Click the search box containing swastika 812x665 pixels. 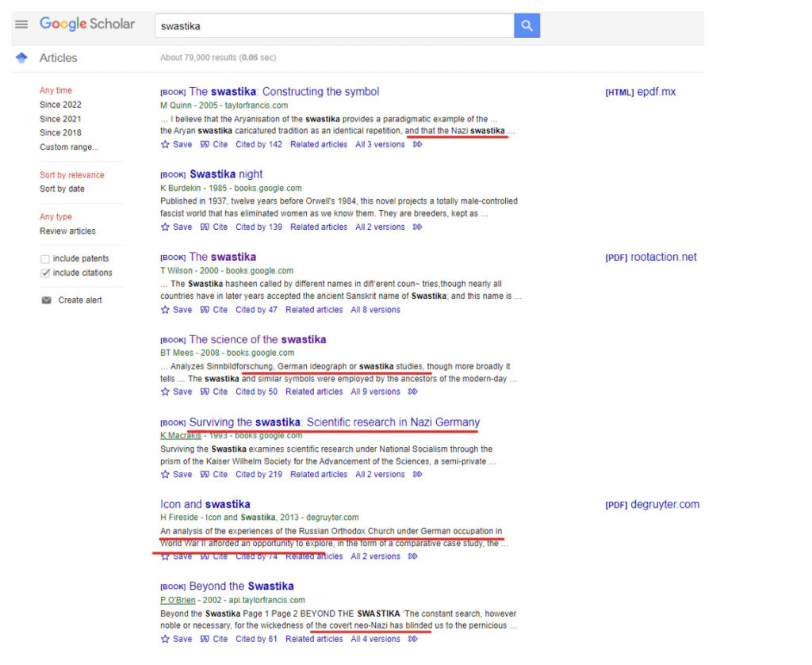coord(333,26)
